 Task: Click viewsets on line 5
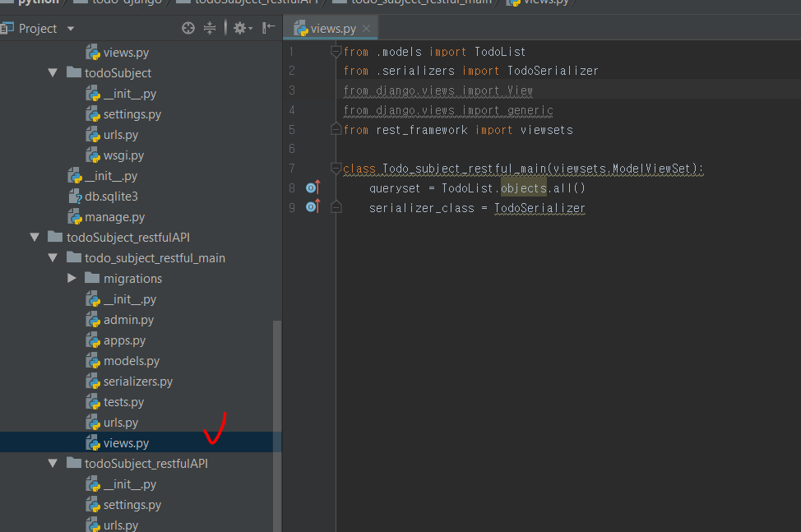point(547,130)
